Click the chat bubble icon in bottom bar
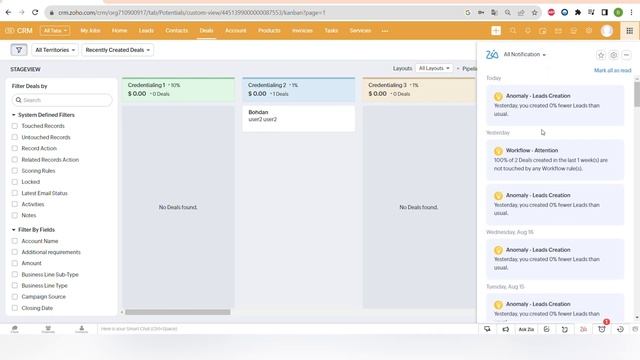 coord(487,329)
